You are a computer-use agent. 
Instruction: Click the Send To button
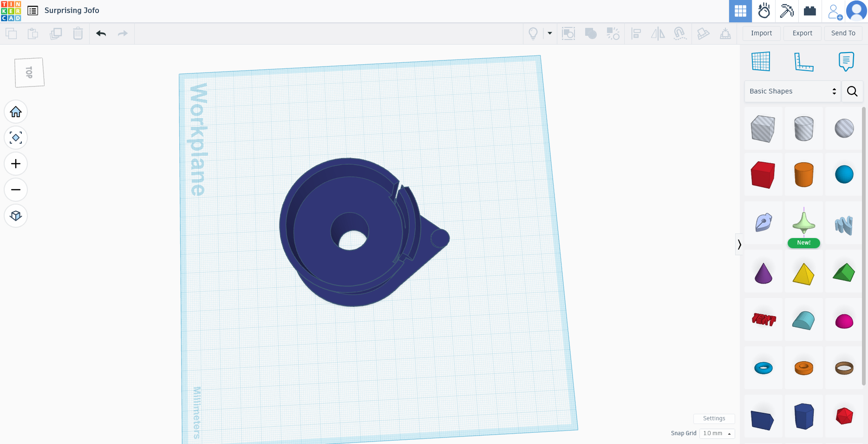(843, 33)
